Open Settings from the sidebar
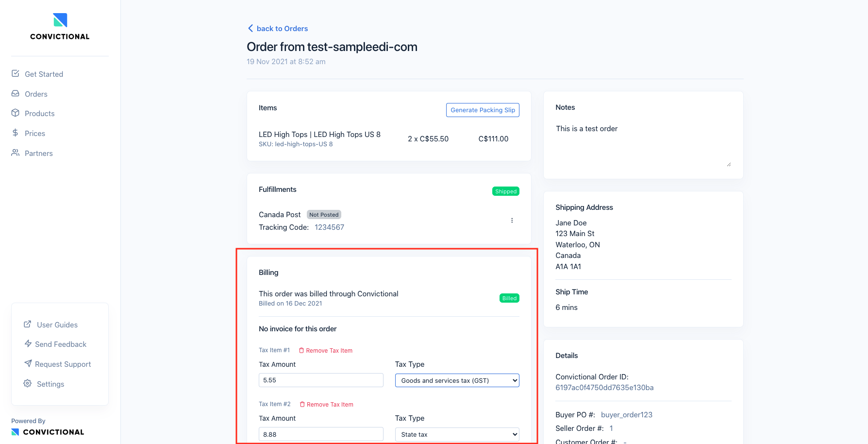The image size is (868, 444). (x=50, y=384)
